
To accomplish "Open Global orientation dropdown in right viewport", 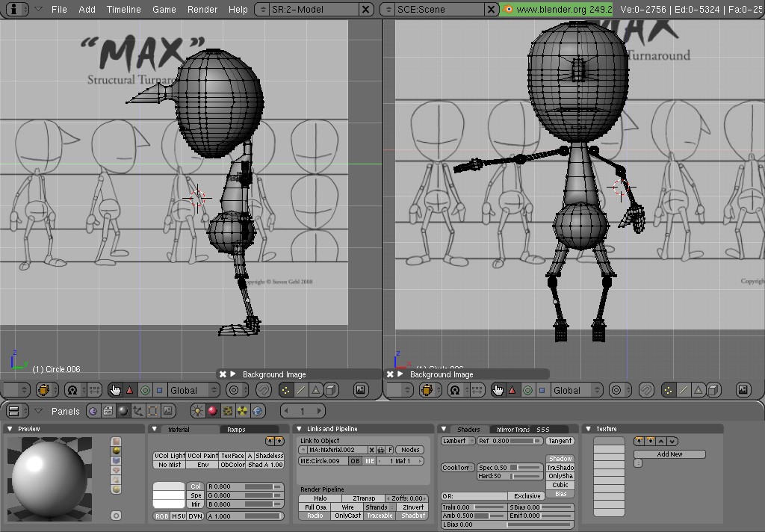I will [576, 390].
